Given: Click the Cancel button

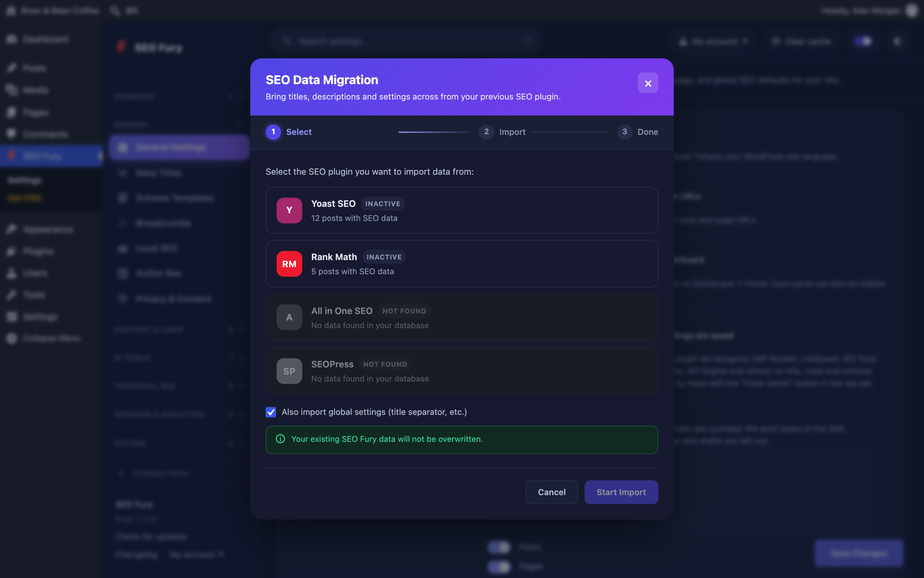Looking at the screenshot, I should [551, 492].
